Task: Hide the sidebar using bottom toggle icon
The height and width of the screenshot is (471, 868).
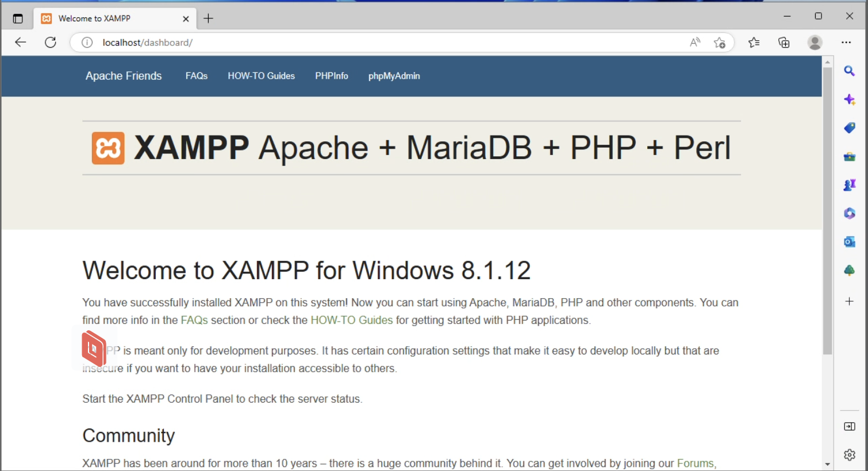Action: 849,426
